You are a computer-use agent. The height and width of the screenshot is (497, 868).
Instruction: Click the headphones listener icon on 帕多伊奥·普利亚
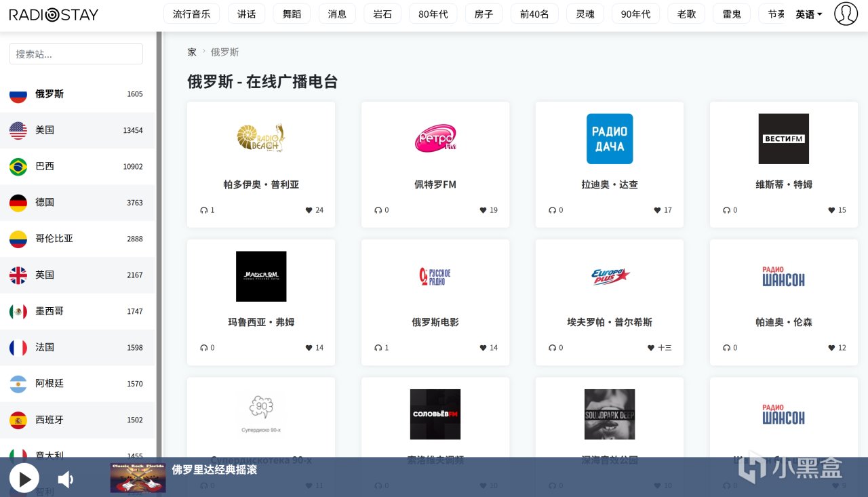pyautogui.click(x=203, y=210)
